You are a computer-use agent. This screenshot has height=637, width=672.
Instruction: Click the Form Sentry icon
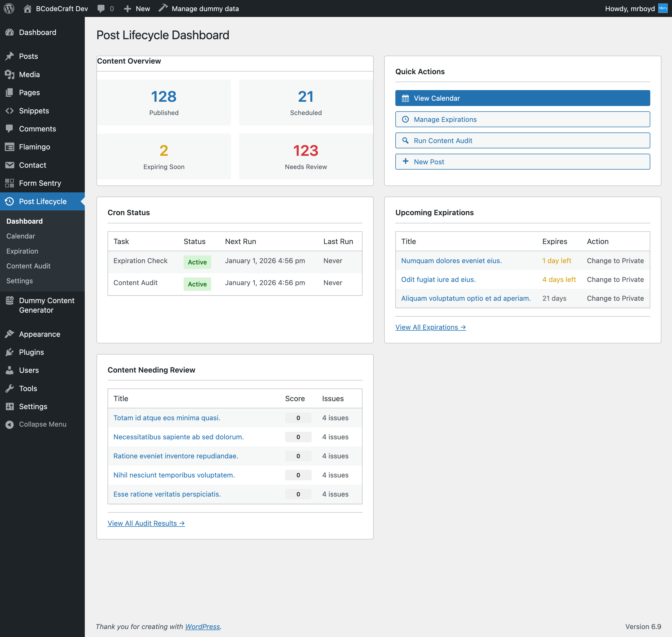(10, 183)
